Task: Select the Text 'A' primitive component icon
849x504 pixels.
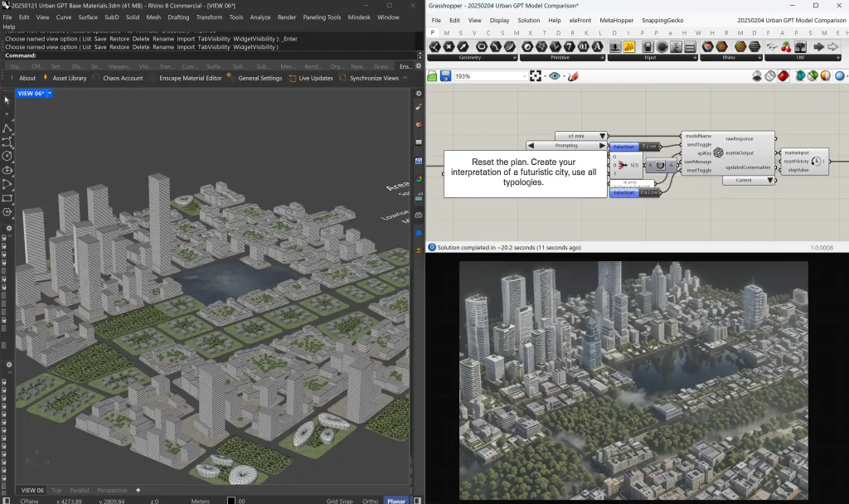Action: [x=597, y=47]
